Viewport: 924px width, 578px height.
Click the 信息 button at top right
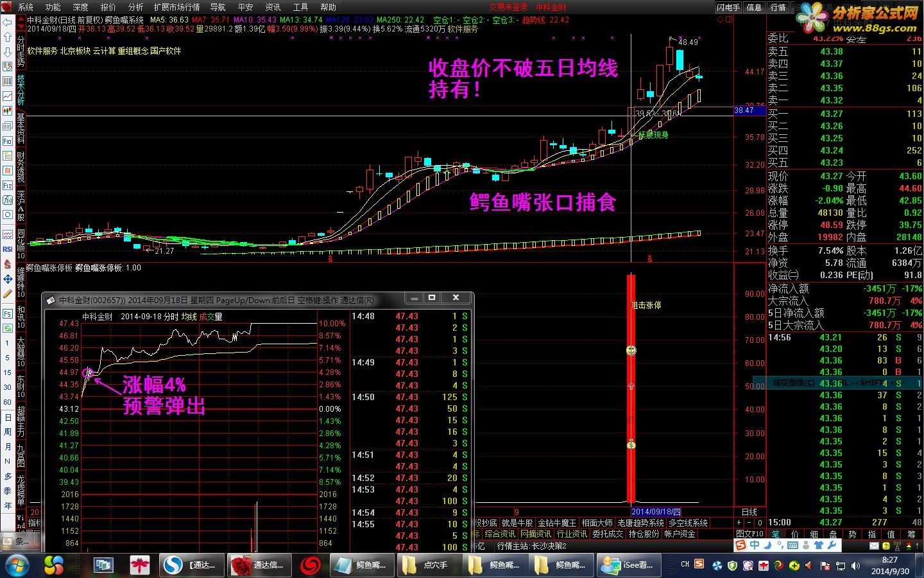click(x=755, y=7)
